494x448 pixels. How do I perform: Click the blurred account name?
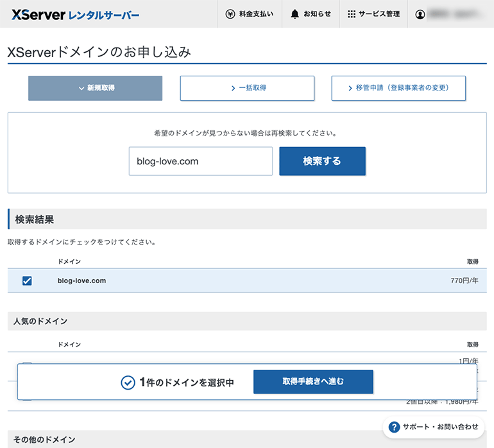[457, 14]
